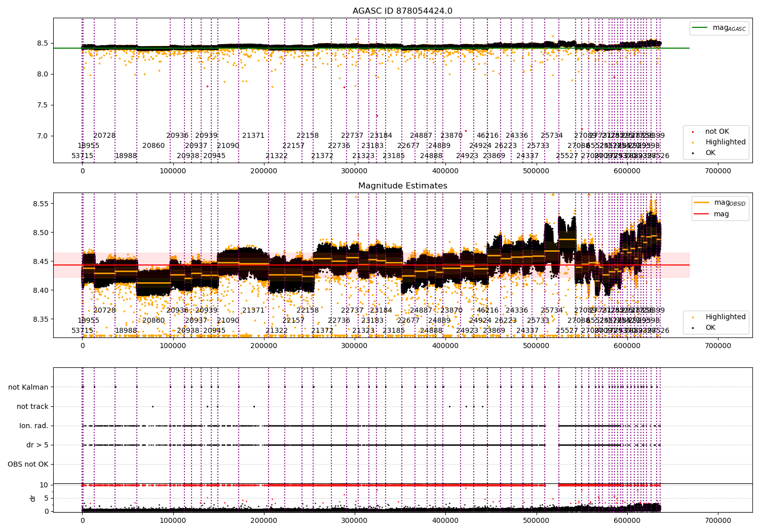Screen dimensions: 760x532
Task: Click obsid label 22737 in top plot
Action: tap(352, 136)
